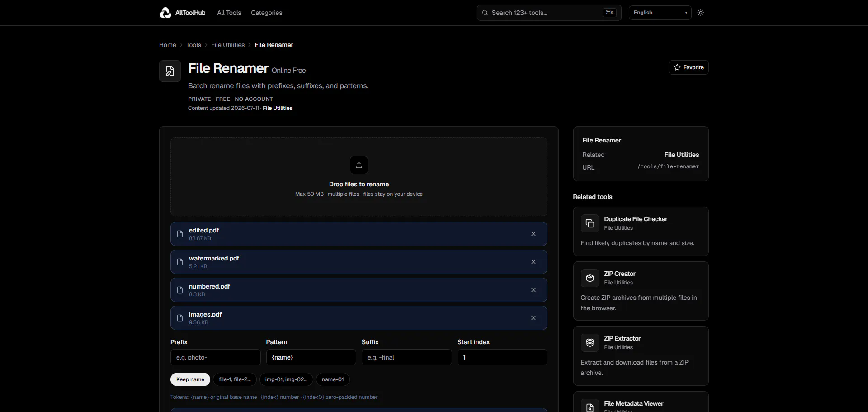Select the numbered.pdf file name

tap(209, 286)
